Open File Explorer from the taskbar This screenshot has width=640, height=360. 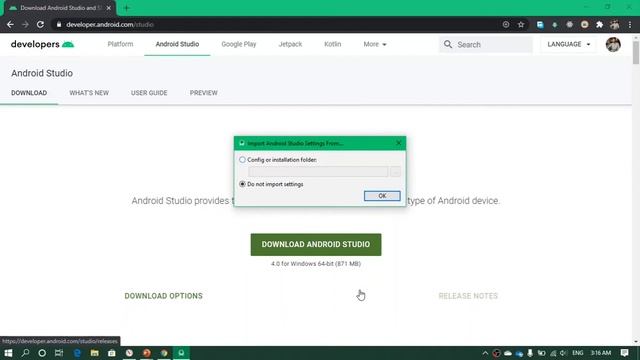click(95, 353)
